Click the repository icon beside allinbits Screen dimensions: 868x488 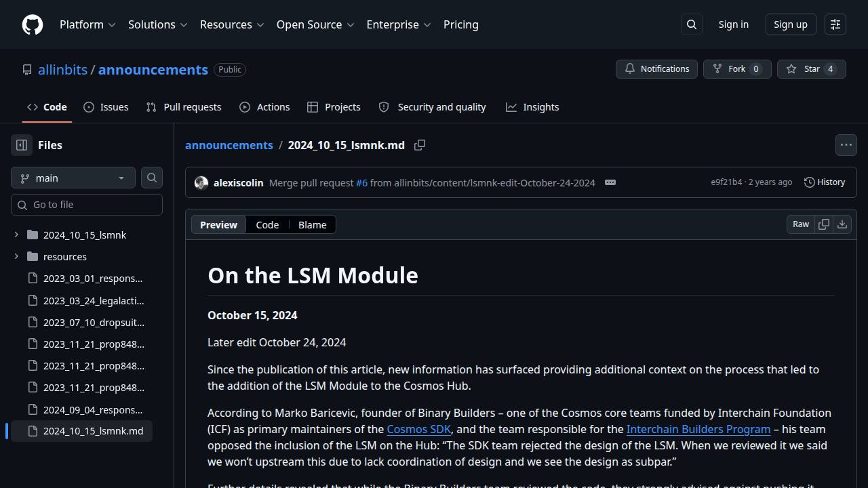(x=27, y=70)
